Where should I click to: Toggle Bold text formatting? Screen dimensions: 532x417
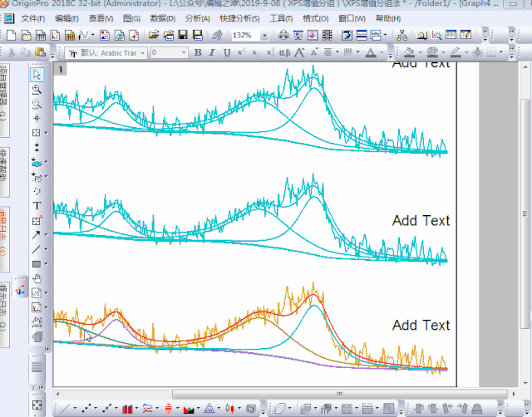point(198,52)
